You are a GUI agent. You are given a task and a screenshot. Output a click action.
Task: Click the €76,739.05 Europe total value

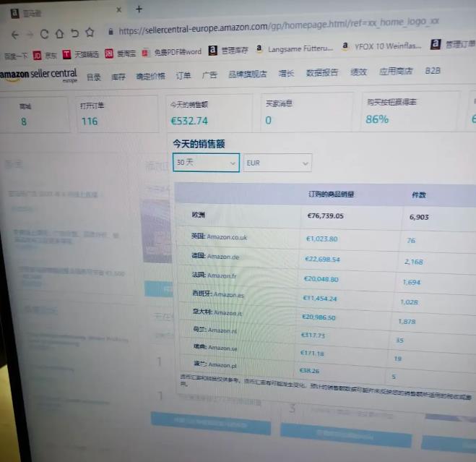(x=326, y=215)
